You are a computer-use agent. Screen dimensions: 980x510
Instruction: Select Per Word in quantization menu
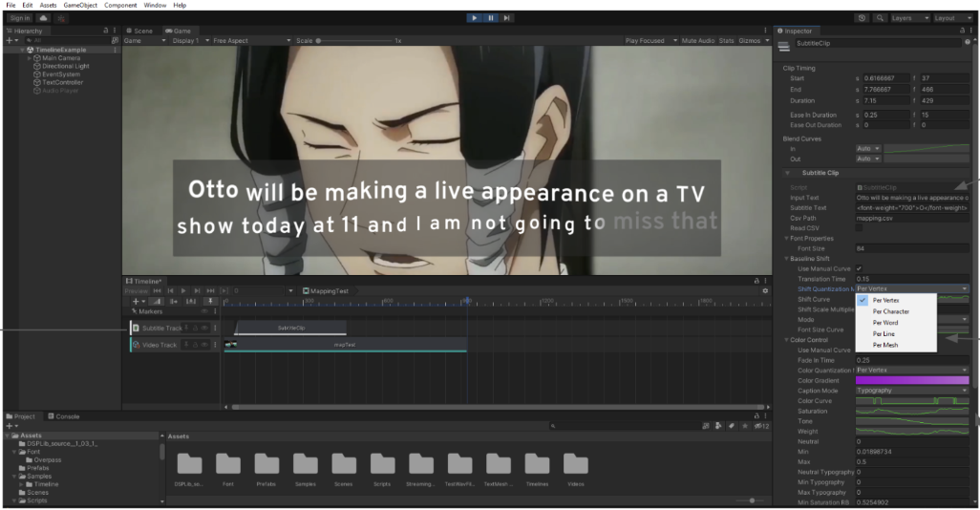pos(896,323)
